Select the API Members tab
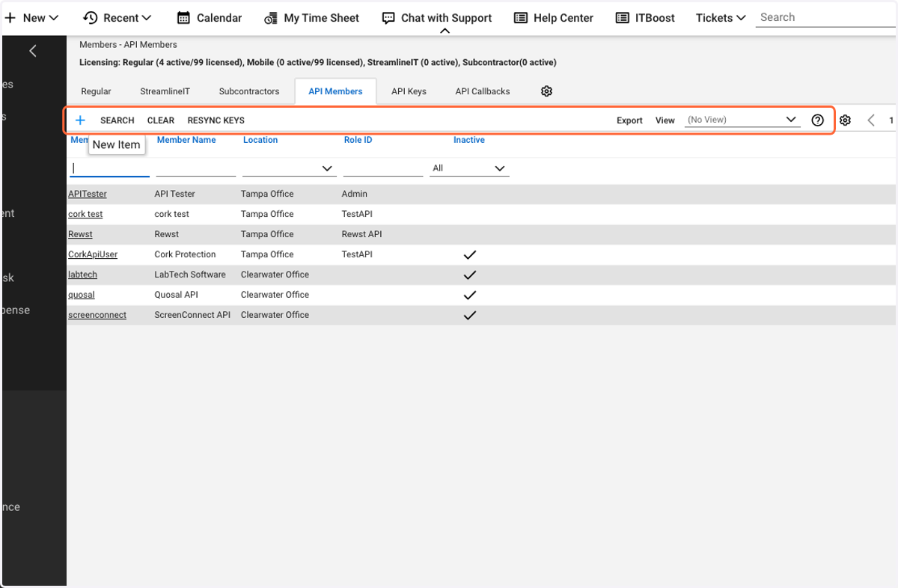Screen dimensions: 898x588 tap(335, 91)
